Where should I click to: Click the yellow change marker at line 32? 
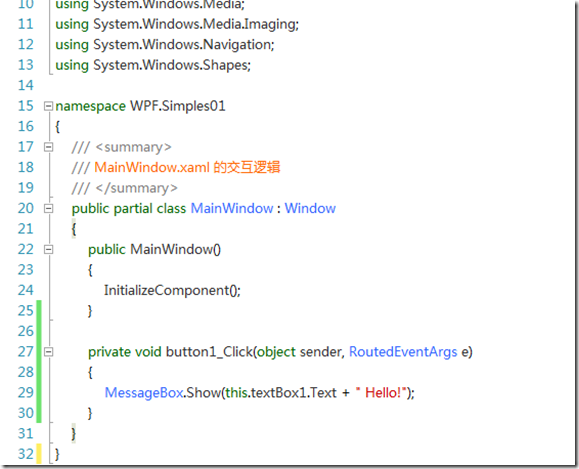tap(39, 453)
